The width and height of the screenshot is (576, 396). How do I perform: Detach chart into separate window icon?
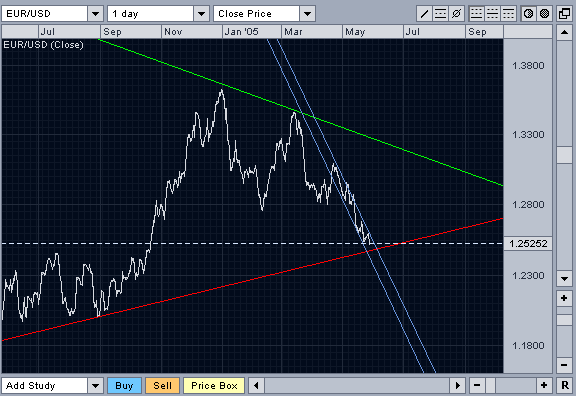coord(564,14)
